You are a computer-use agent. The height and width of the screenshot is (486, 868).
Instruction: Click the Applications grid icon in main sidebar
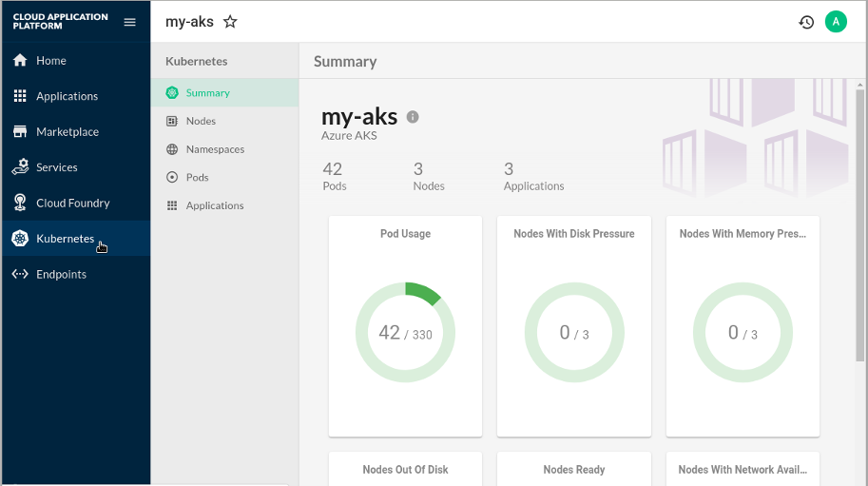click(x=20, y=96)
